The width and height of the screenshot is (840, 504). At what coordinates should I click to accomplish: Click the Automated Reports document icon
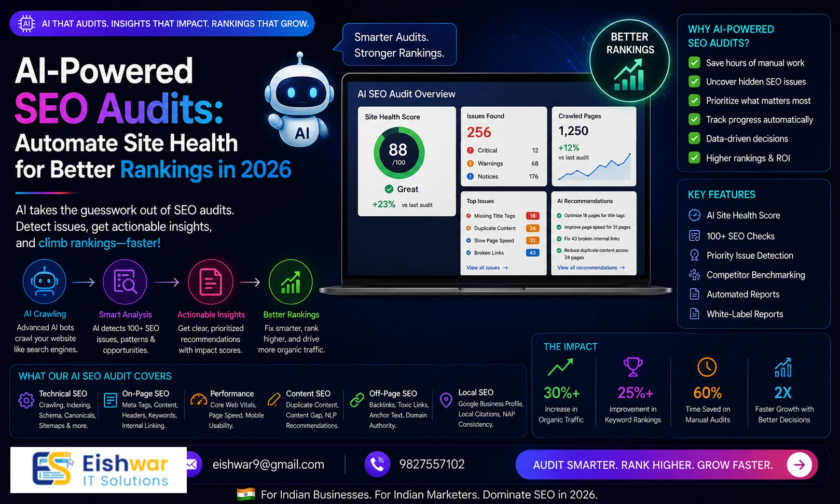[694, 294]
